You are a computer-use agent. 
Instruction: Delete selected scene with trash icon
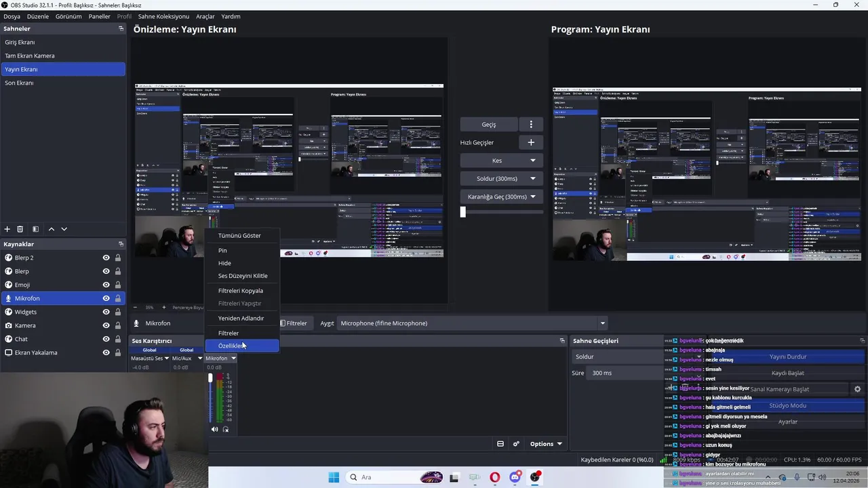(20, 229)
